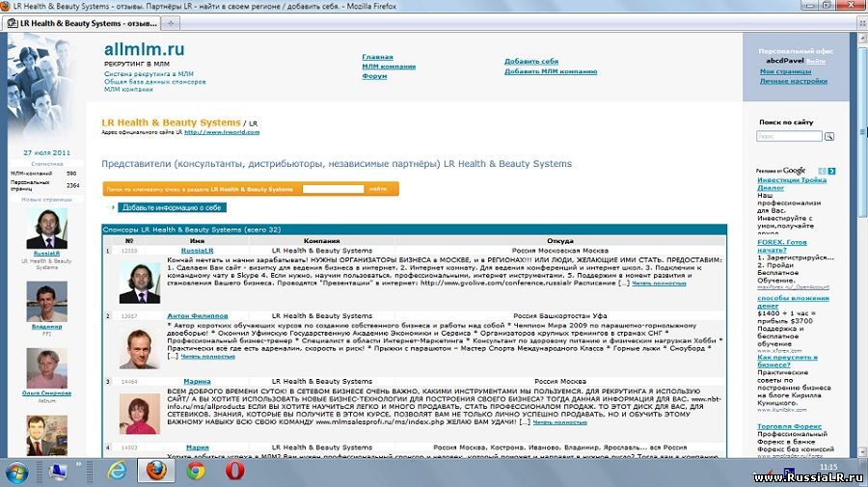Open FOREX. Готов начать? ad link
The width and height of the screenshot is (868, 487).
pos(781,246)
